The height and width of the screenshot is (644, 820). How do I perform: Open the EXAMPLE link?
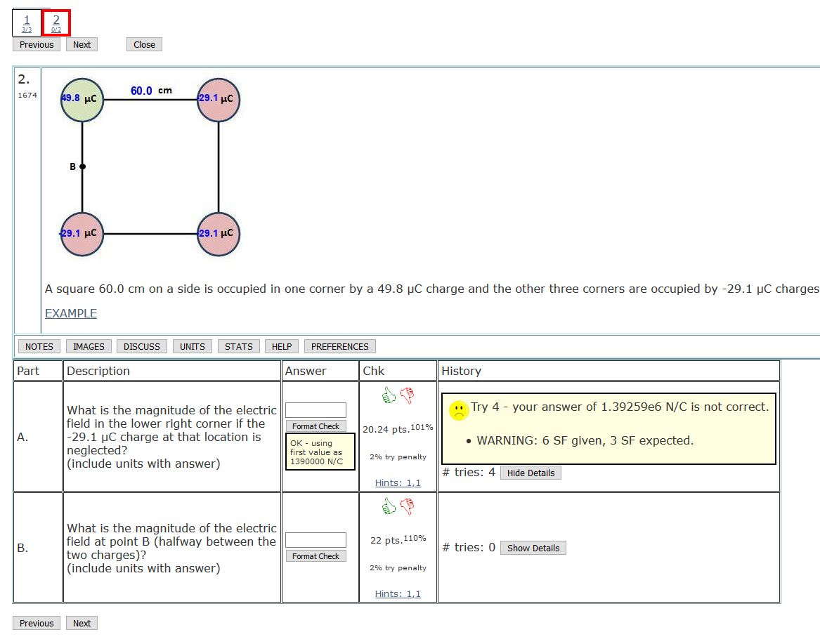[x=70, y=313]
